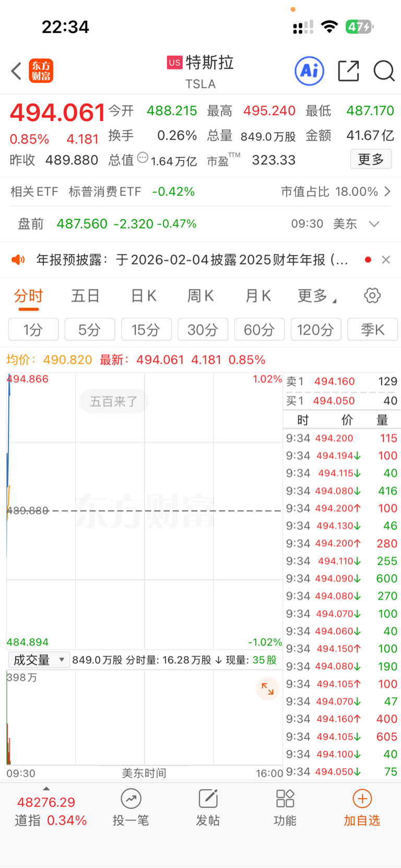
Task: Open chart settings gear icon
Action: coord(372,295)
